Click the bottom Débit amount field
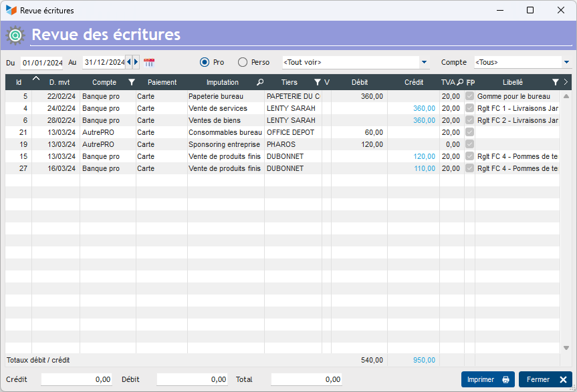The image size is (577, 392). click(x=192, y=379)
